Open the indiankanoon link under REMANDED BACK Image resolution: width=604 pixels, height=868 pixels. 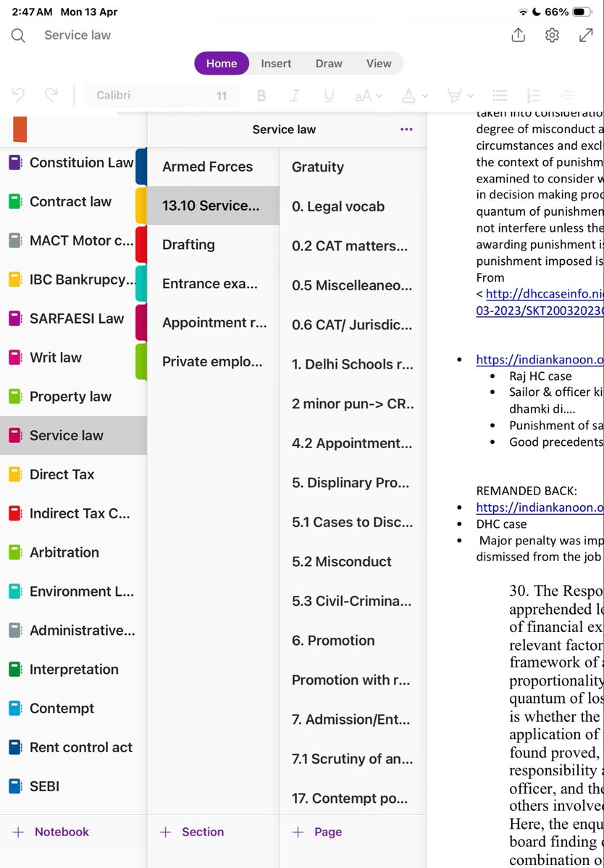point(540,507)
